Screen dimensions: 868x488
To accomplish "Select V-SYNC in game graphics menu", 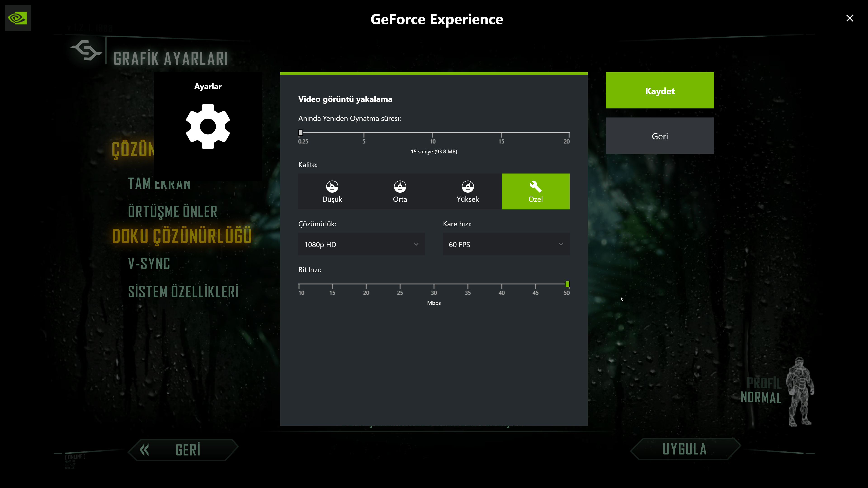I will pos(149,263).
